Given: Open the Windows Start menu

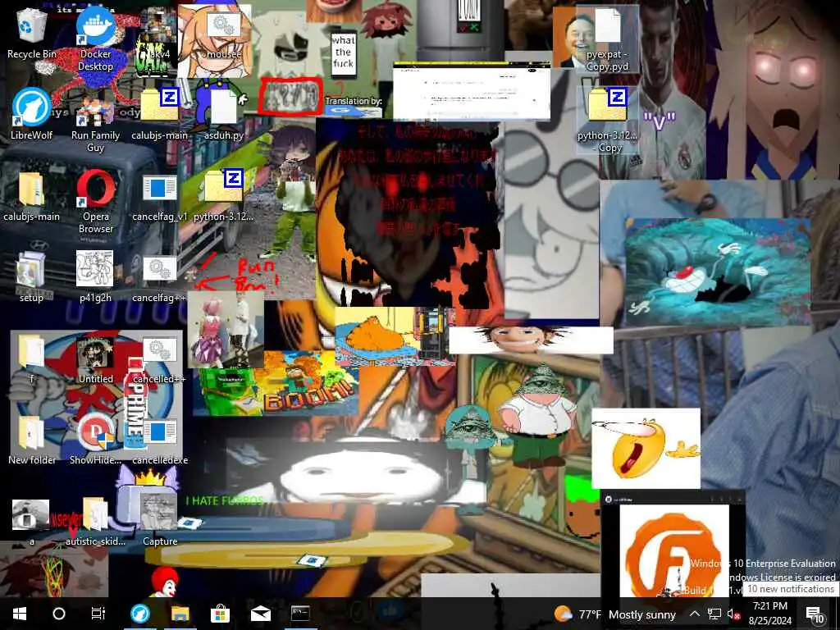Looking at the screenshot, I should [20, 614].
